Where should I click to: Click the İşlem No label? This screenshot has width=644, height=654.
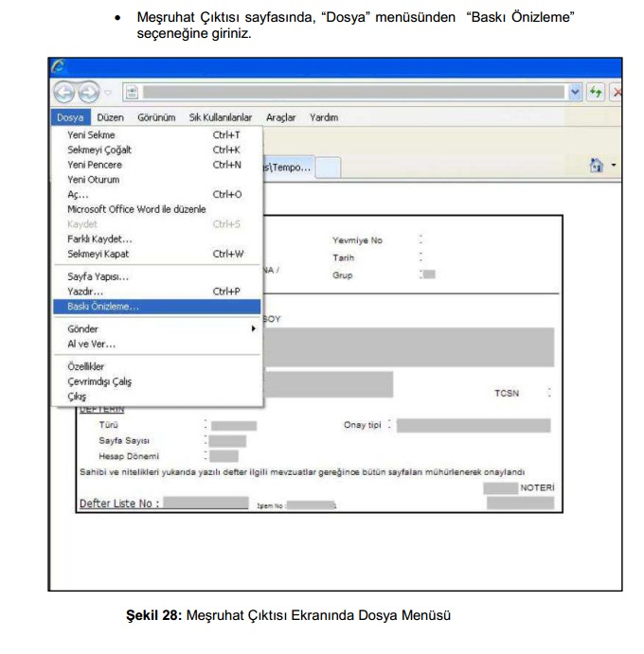click(x=271, y=506)
